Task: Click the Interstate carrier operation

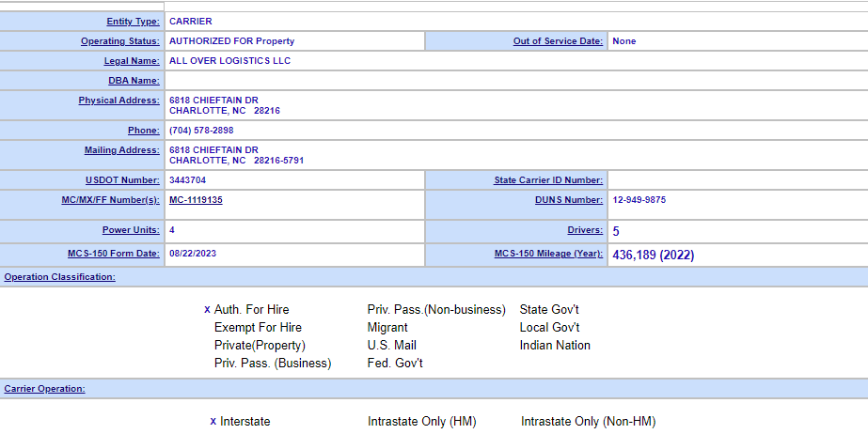Action: click(245, 421)
